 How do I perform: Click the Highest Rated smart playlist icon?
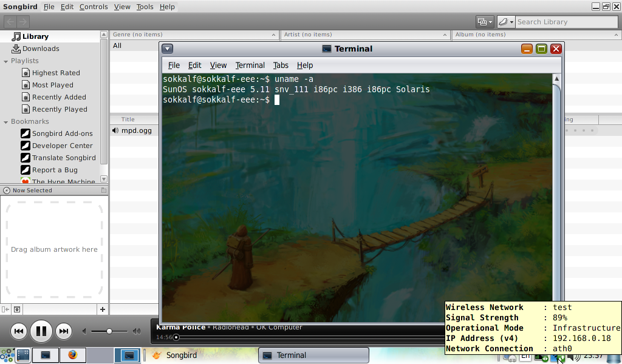pyautogui.click(x=26, y=73)
